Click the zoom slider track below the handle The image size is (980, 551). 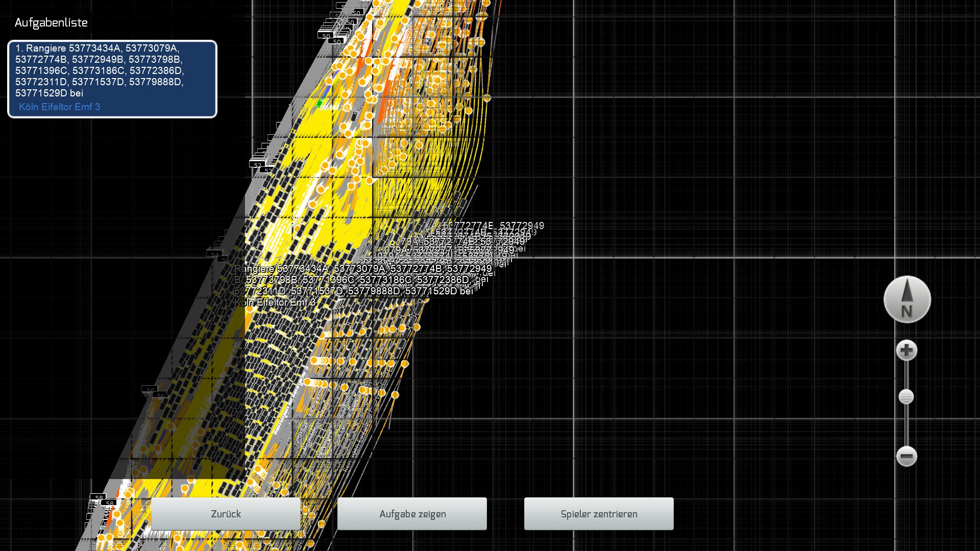pos(906,426)
